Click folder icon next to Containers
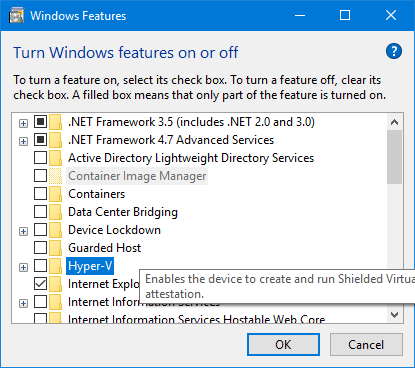This screenshot has width=415, height=368. 55,194
